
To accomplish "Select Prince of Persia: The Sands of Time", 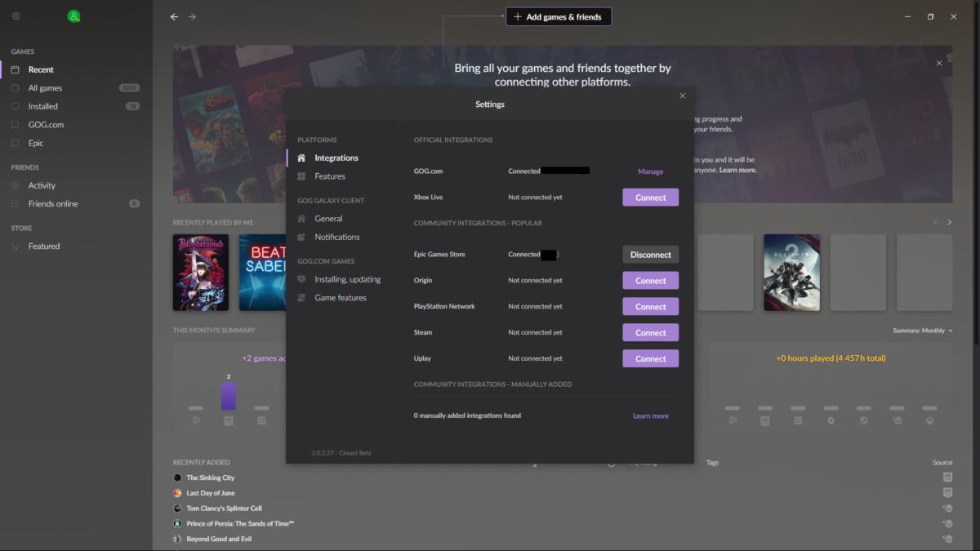I will tap(240, 523).
